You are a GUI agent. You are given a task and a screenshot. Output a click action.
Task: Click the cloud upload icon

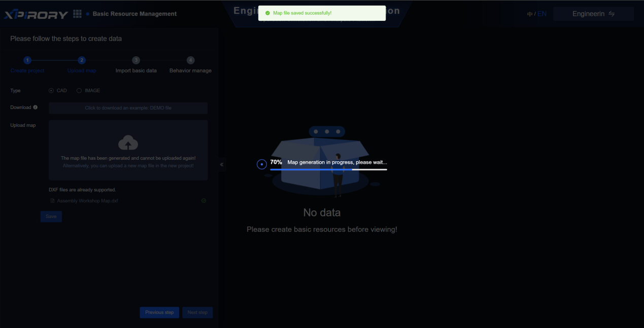point(128,143)
